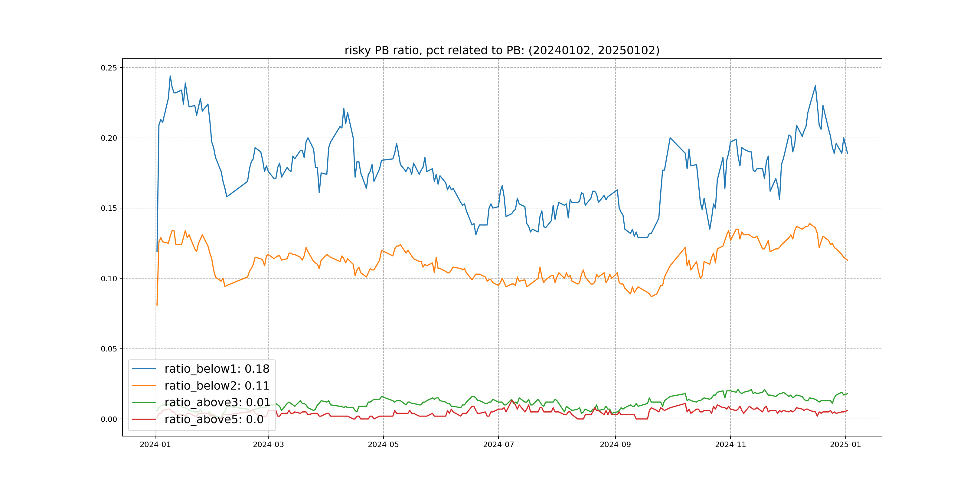The width and height of the screenshot is (980, 490).
Task: Select the 'ratio_below2: 0.11' legend label
Action: click(x=217, y=385)
